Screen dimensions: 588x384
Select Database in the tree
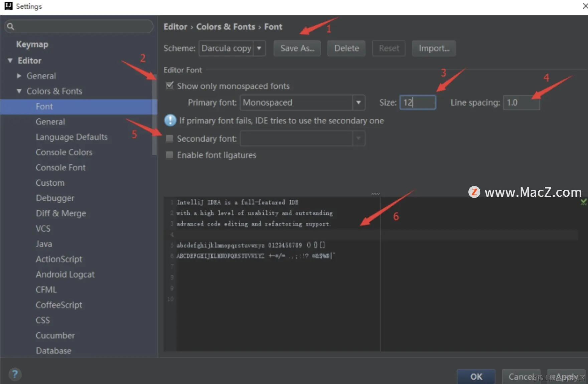(x=54, y=351)
